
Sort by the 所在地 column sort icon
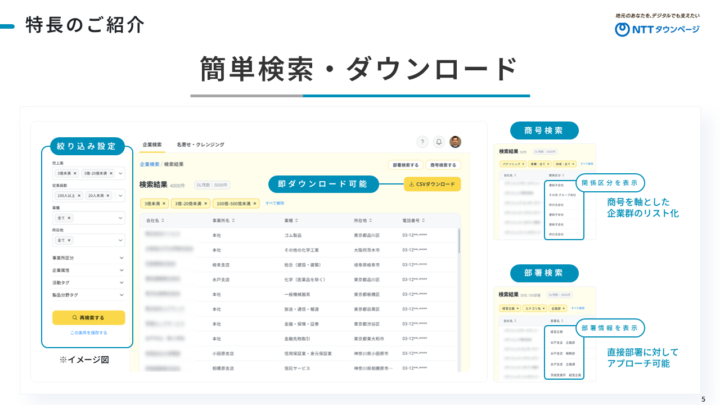click(370, 220)
